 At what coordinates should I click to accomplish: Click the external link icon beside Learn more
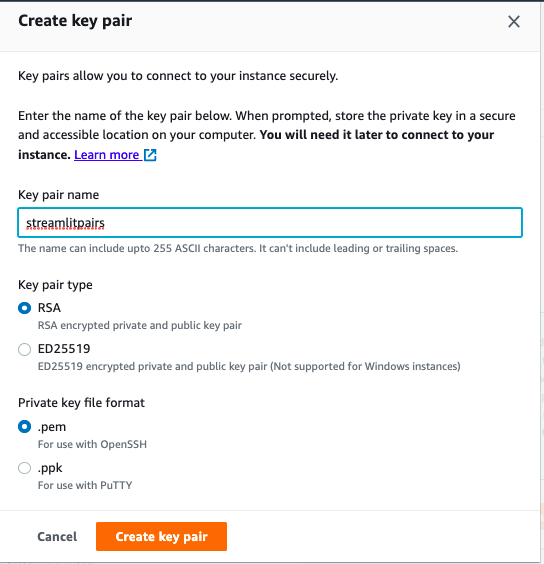click(150, 155)
